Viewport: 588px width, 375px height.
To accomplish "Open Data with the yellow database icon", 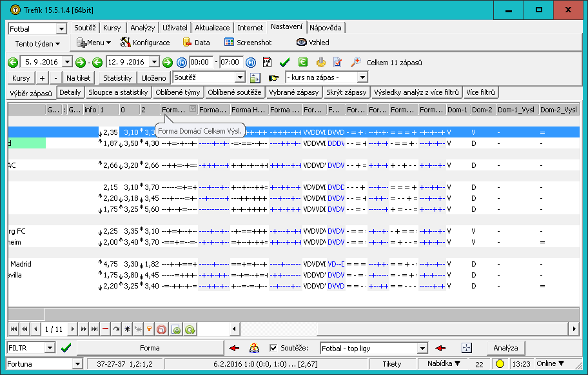I will click(187, 43).
